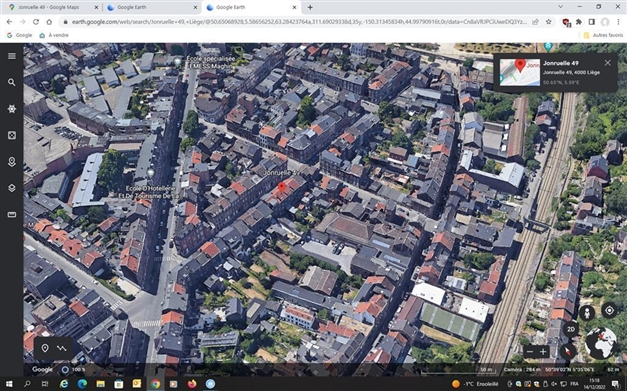Draw a line or shape tool
Image resolution: width=627 pixels, height=391 pixels.
[62, 348]
